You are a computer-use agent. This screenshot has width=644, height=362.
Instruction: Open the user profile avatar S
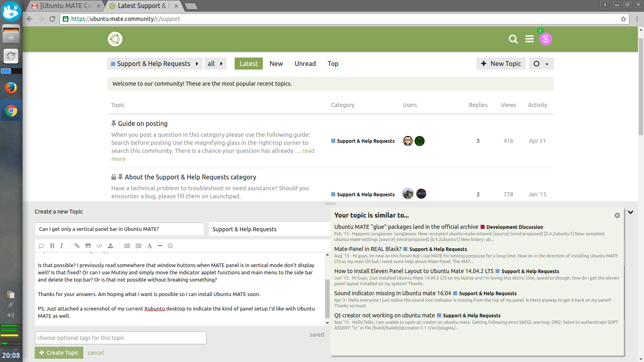point(545,39)
